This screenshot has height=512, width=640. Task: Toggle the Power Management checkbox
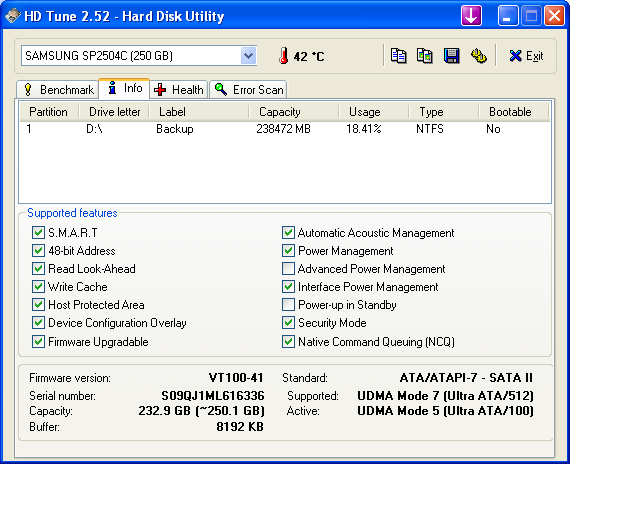[x=288, y=251]
